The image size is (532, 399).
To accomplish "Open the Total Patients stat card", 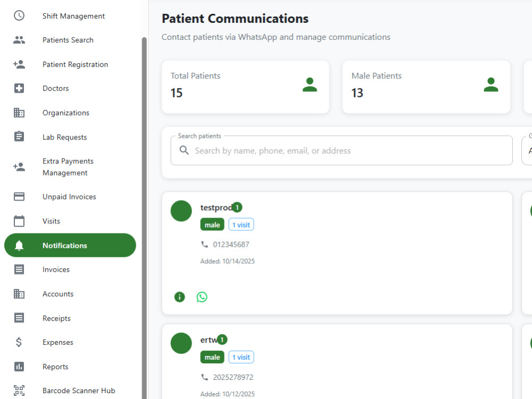I will coord(246,87).
